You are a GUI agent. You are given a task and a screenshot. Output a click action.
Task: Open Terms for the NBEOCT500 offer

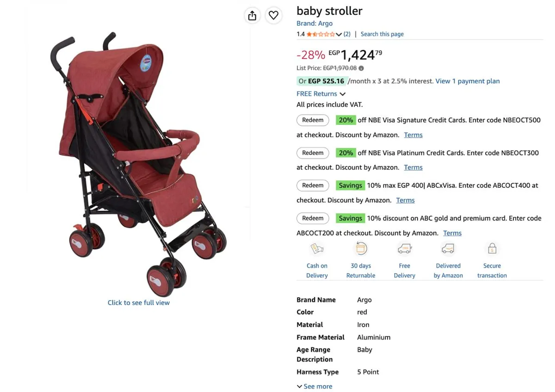click(x=413, y=135)
